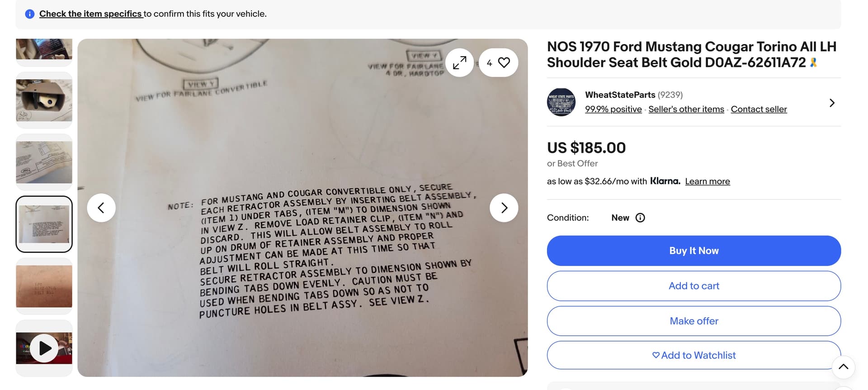
Task: Open the condition info icon next to New
Action: click(x=640, y=218)
